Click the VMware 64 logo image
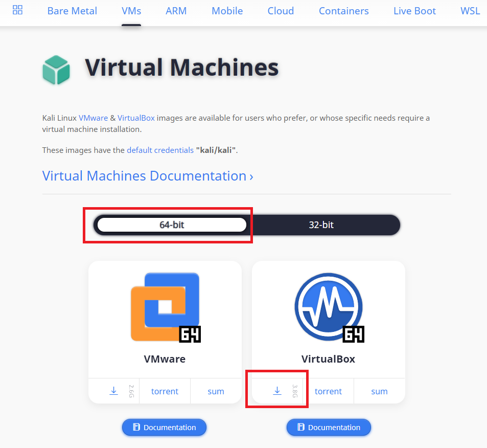Image resolution: width=487 pixels, height=448 pixels. pos(166,307)
